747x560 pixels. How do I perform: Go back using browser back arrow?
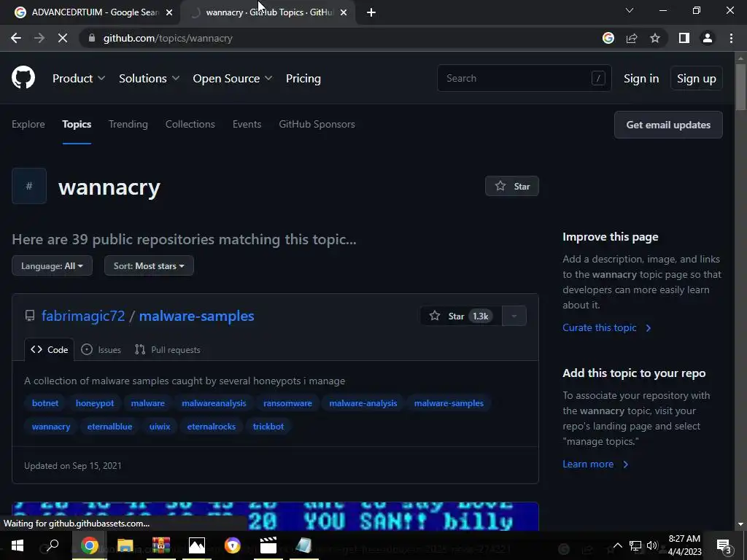click(16, 38)
